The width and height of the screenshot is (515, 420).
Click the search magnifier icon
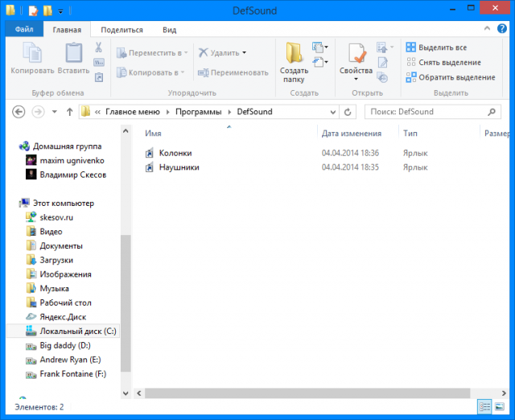coord(492,112)
